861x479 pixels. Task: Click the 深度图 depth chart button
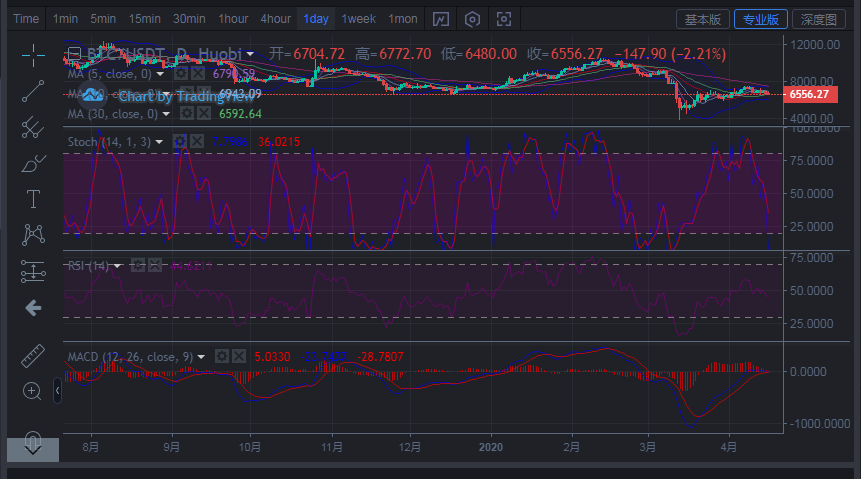click(x=818, y=19)
